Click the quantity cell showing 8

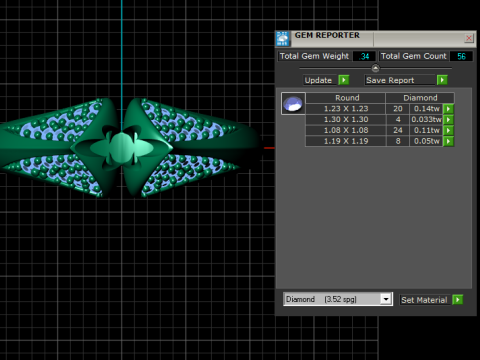coord(398,141)
